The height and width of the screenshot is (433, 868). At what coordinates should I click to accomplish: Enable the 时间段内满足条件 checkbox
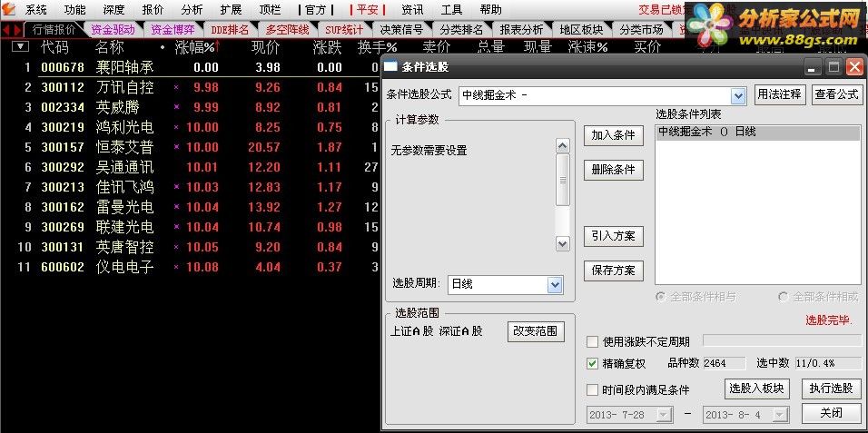[592, 389]
